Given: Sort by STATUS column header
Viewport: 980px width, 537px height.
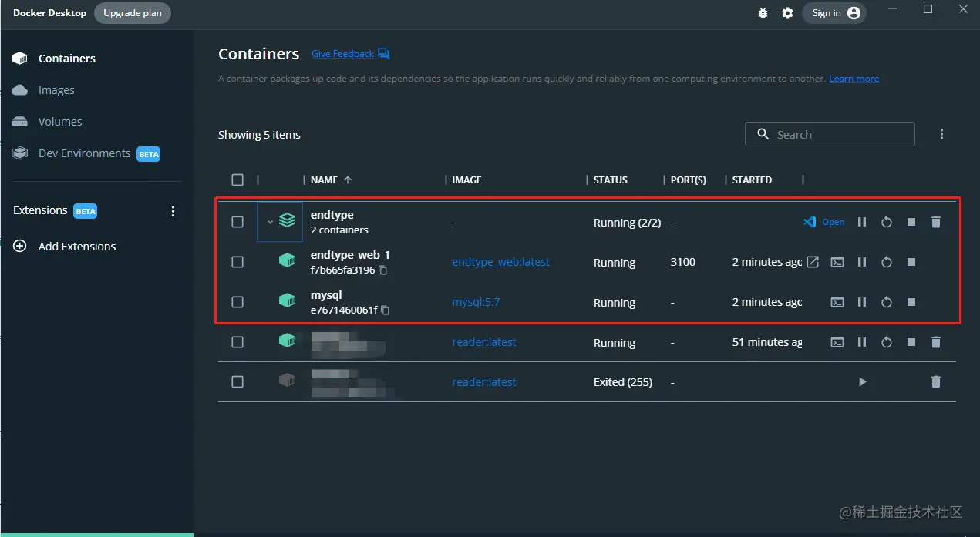Looking at the screenshot, I should coord(611,180).
